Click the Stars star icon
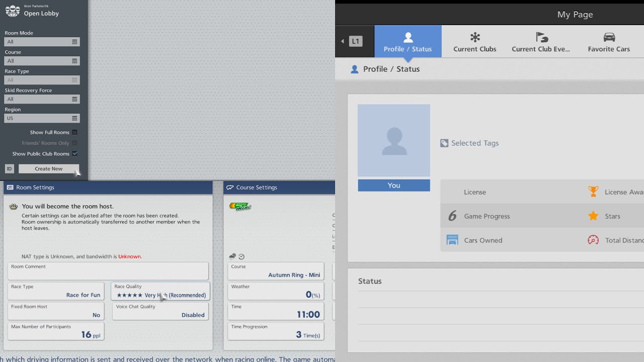Viewport: 644px width, 362px height. click(x=593, y=216)
